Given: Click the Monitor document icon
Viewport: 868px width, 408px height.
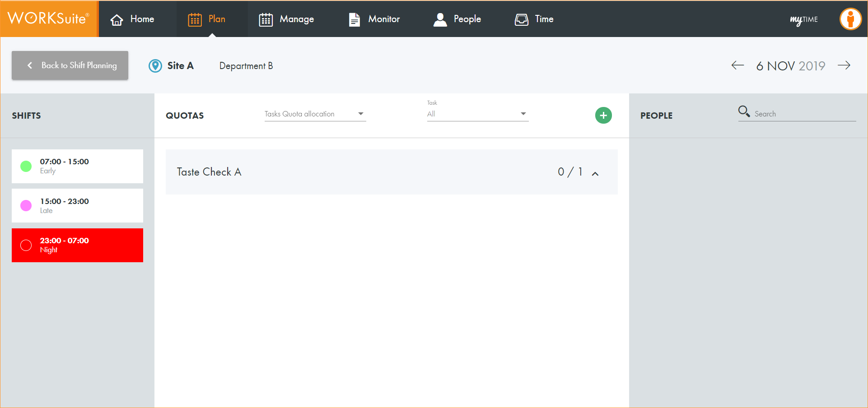Looking at the screenshot, I should (x=355, y=19).
